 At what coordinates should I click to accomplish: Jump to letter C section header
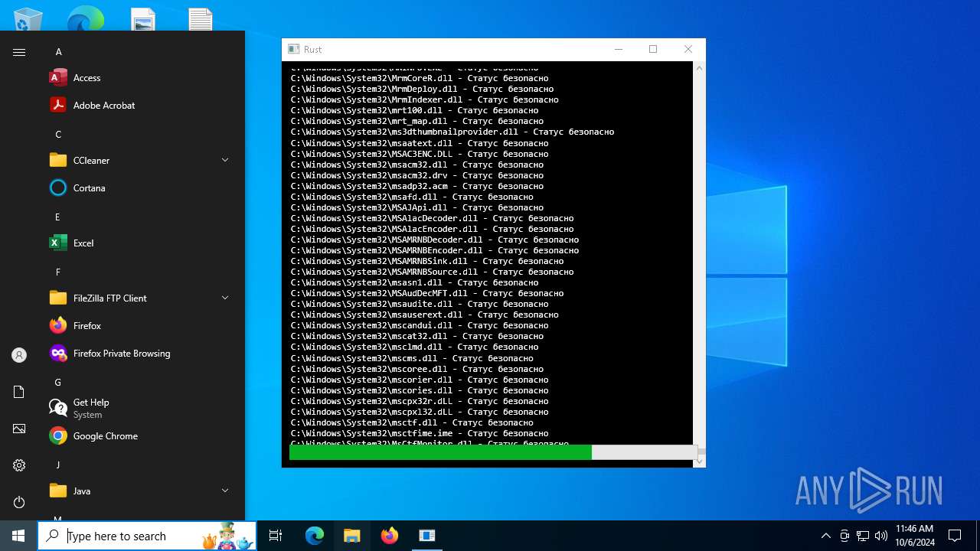click(x=58, y=135)
